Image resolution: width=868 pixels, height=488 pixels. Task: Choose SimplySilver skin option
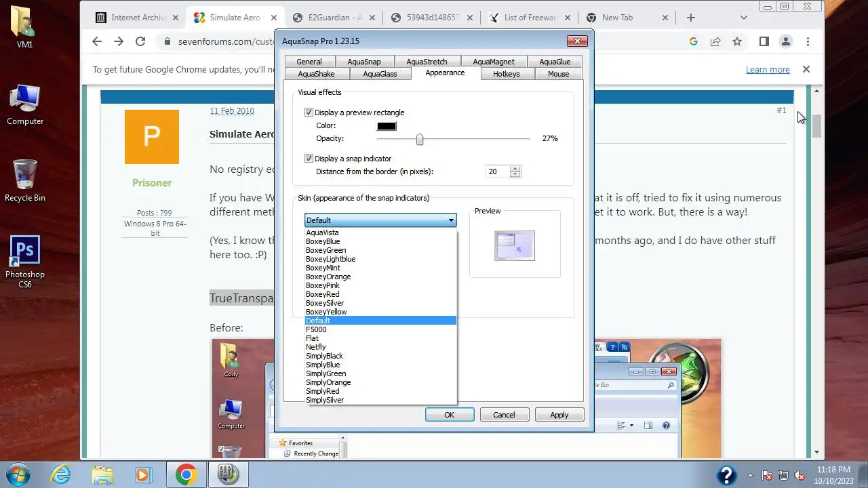[x=380, y=400]
